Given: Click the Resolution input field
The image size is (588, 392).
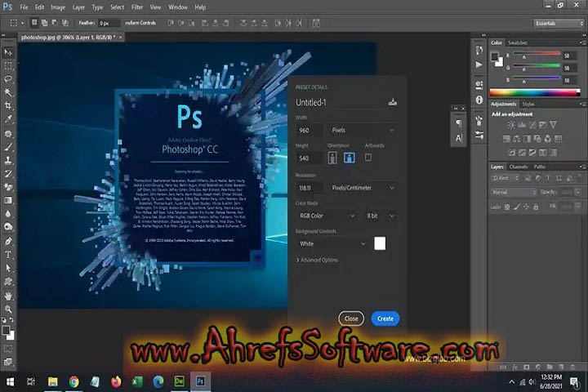Looking at the screenshot, I should pyautogui.click(x=309, y=187).
